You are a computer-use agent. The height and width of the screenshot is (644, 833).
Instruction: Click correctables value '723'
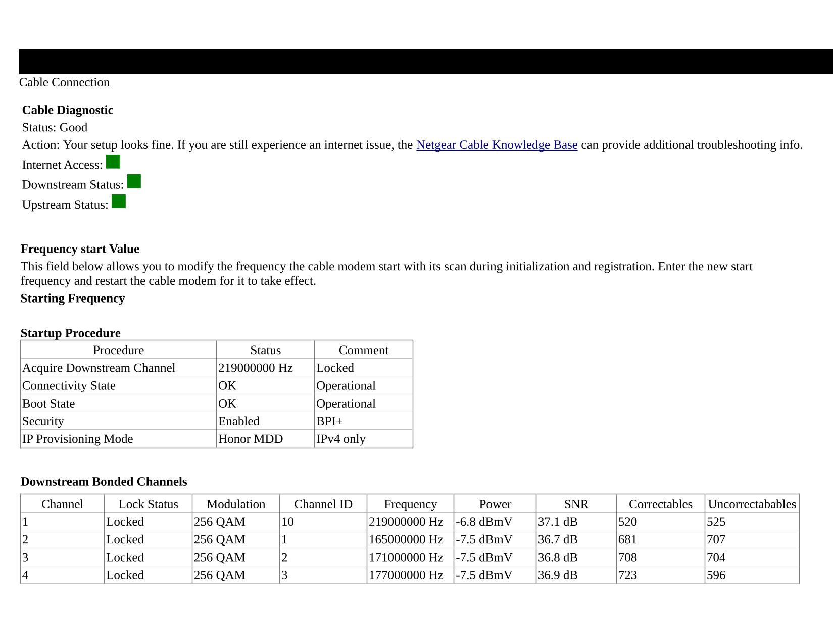(x=661, y=575)
